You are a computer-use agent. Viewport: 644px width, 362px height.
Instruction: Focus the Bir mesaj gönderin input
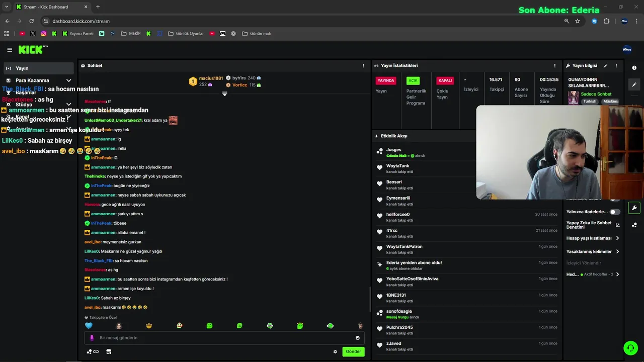pyautogui.click(x=224, y=338)
